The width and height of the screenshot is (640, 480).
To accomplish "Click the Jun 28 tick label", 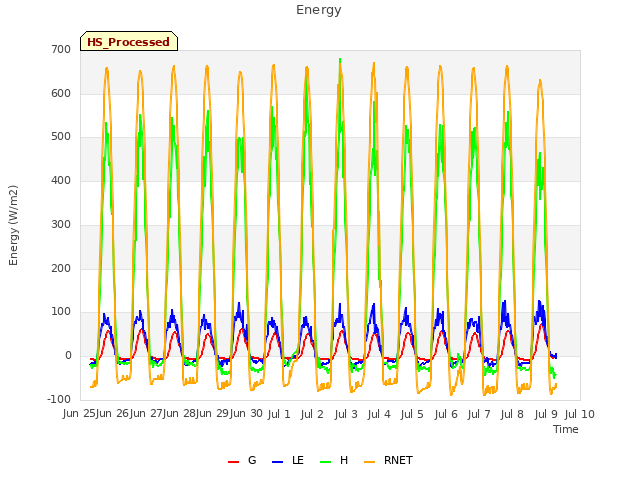I will pos(178,414).
